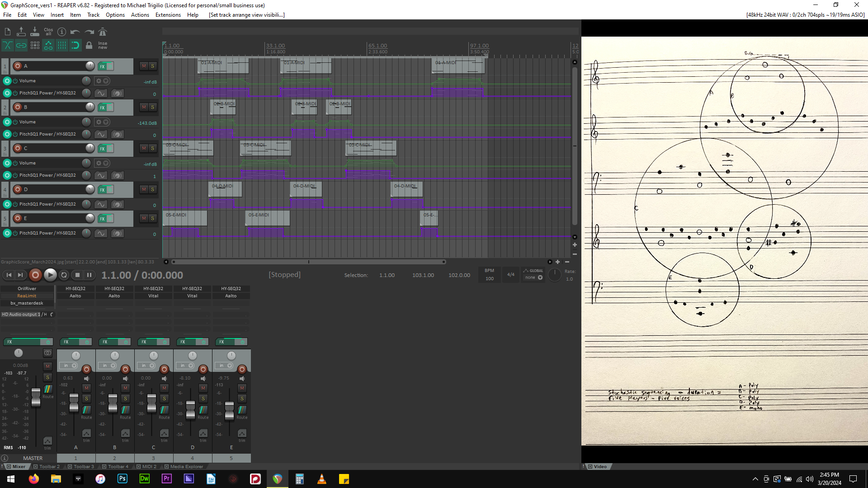Open the ReaLimit plugin on the master strip
The width and height of the screenshot is (868, 488).
[x=27, y=296]
